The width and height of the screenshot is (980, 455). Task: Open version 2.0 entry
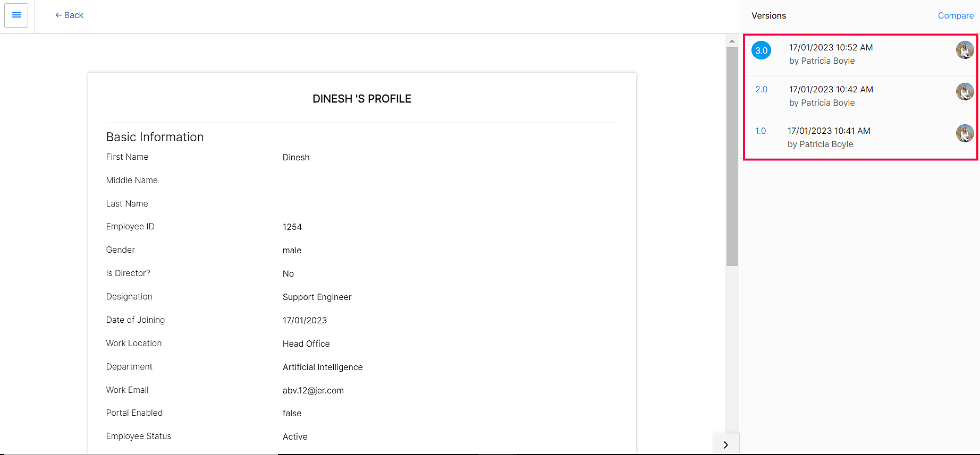[x=762, y=90]
